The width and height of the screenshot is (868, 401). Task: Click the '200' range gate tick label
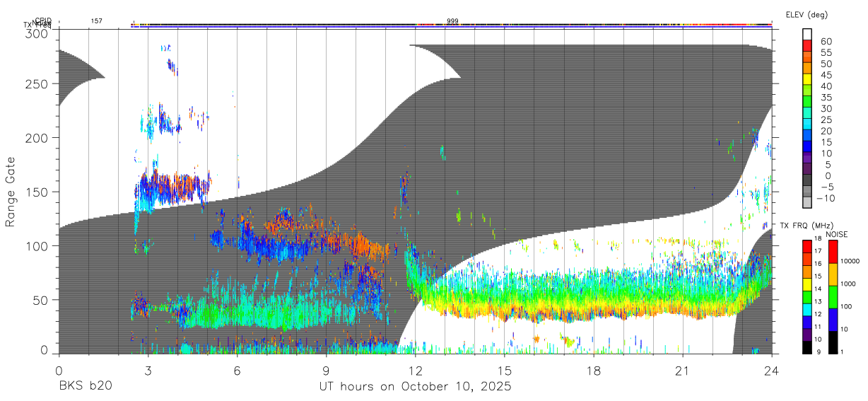[x=36, y=137]
